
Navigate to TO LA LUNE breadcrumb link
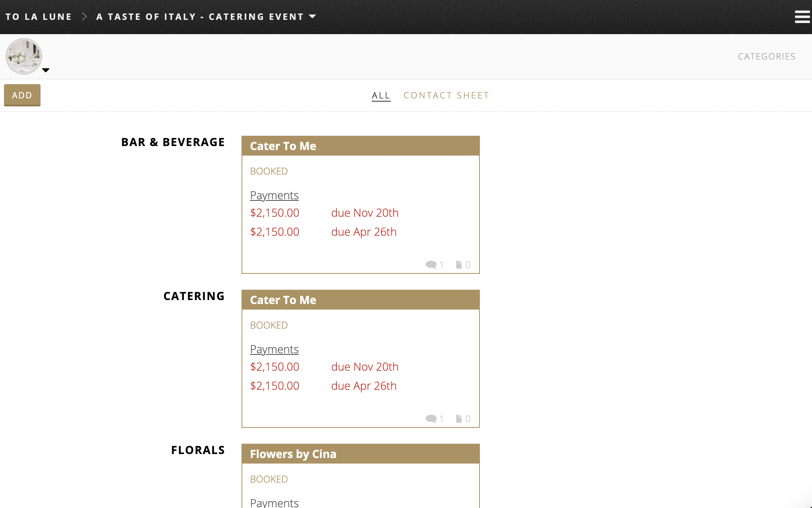(x=39, y=16)
